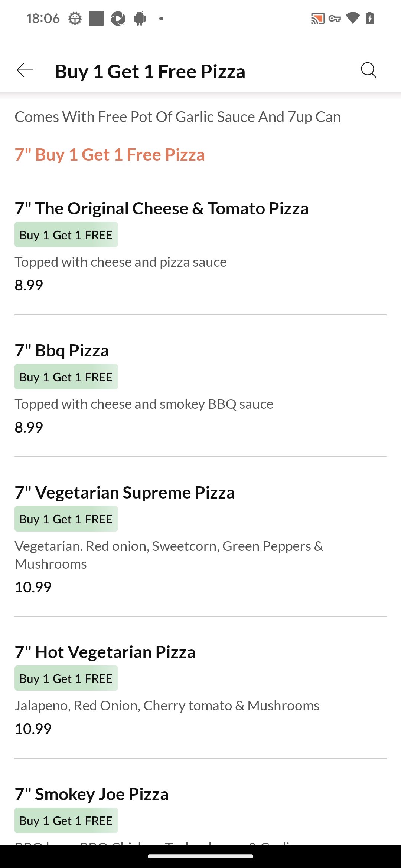Tap the cast icon in status bar
Image resolution: width=401 pixels, height=868 pixels.
pyautogui.click(x=317, y=18)
